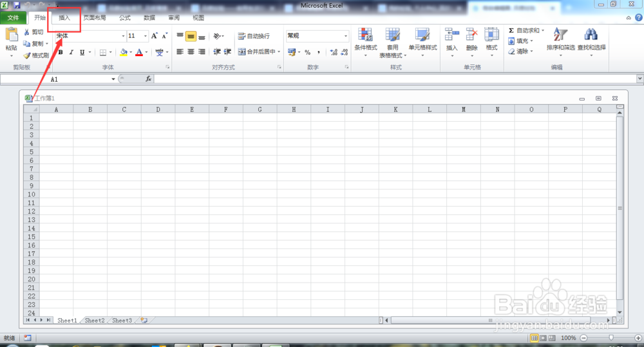Screen dimensions: 644x347
Task: Click the decrease decimal icon
Action: click(x=344, y=52)
